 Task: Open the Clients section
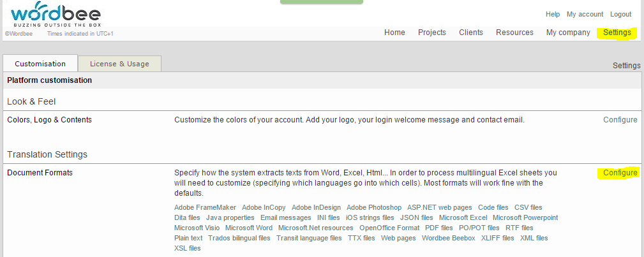(471, 33)
